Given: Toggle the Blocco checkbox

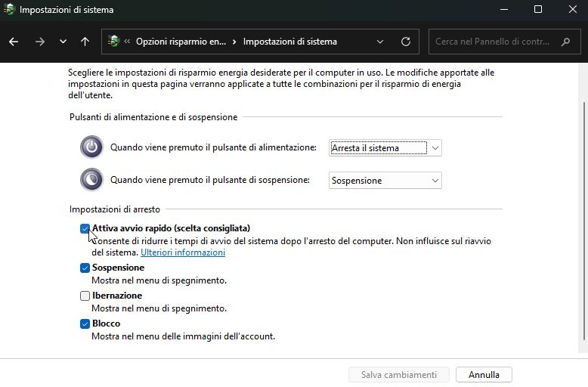Looking at the screenshot, I should tap(85, 324).
